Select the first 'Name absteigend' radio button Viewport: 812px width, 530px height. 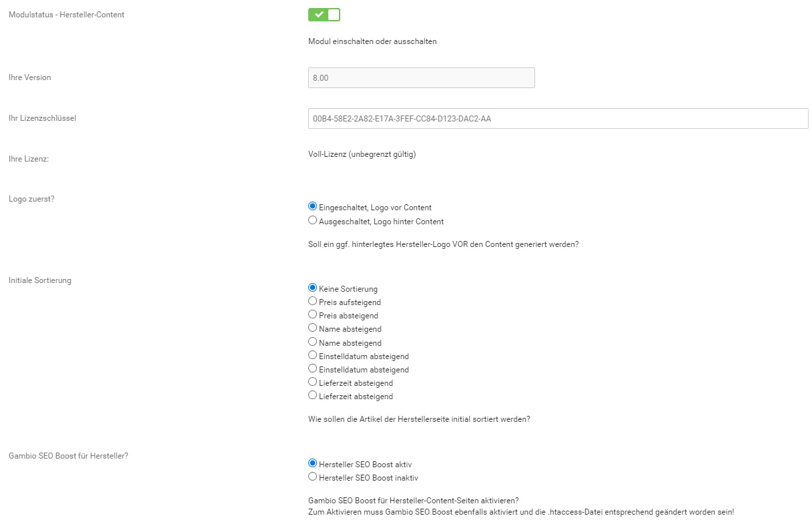pos(312,328)
